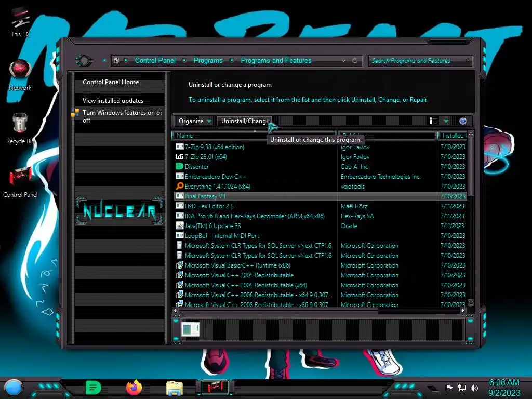
Task: Click the horizontal scrollbar thumb
Action: (x=278, y=310)
